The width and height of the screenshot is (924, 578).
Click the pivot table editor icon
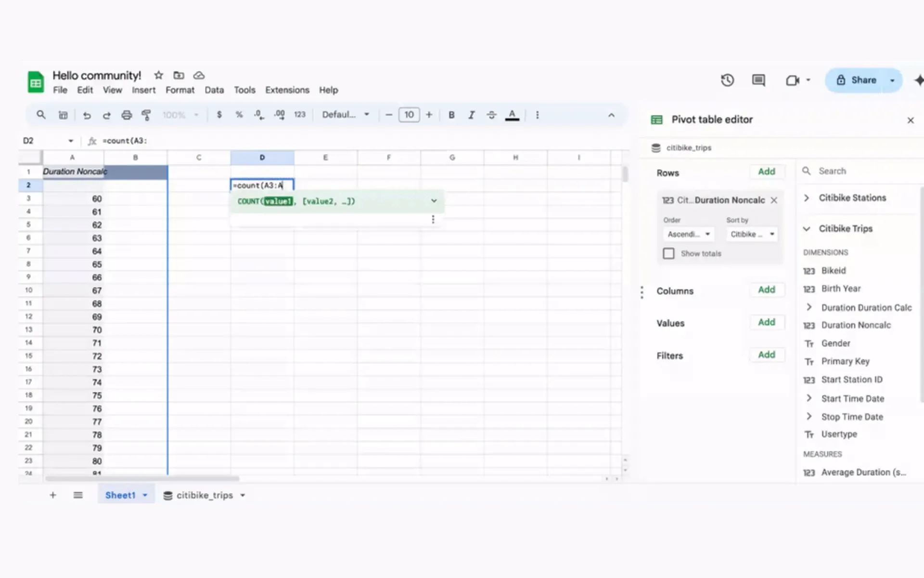pyautogui.click(x=656, y=119)
